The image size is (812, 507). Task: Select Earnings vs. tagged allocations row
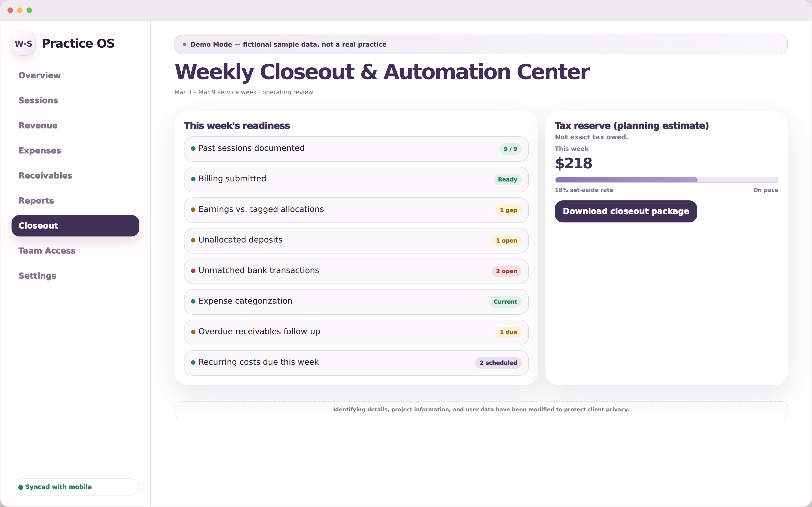[x=356, y=210]
